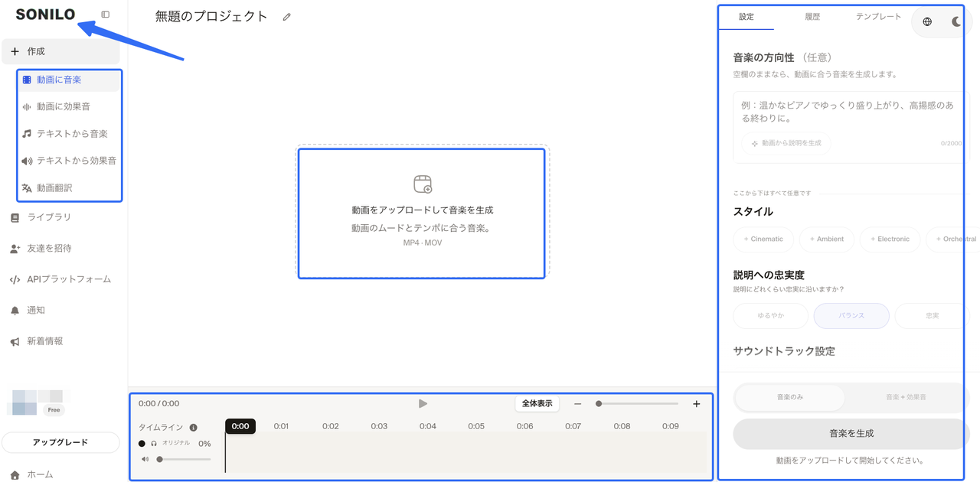Click the plus 作成 create button
The width and height of the screenshot is (980, 482).
click(x=60, y=51)
